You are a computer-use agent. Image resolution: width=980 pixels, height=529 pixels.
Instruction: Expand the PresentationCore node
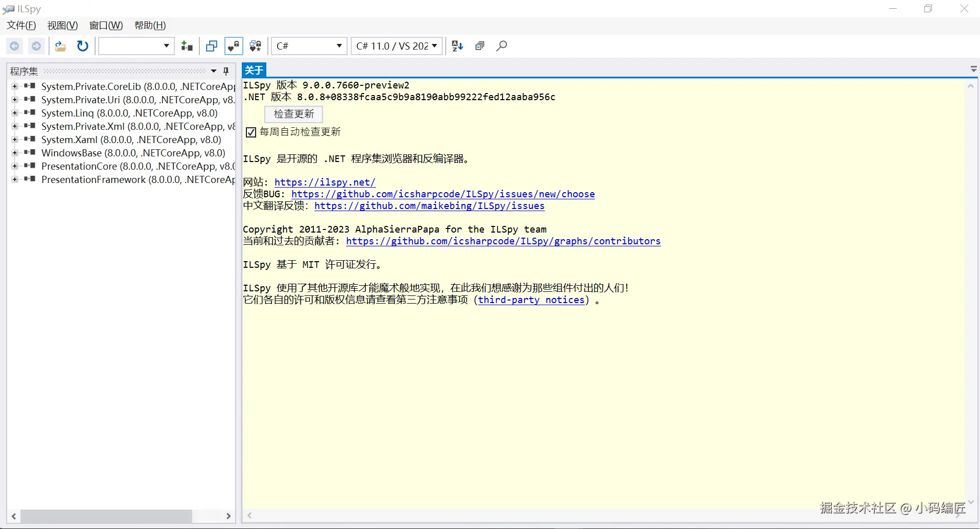click(15, 166)
